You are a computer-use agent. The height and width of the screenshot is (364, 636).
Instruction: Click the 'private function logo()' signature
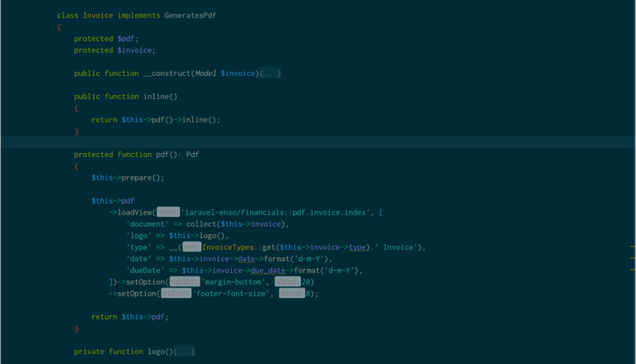[x=123, y=351]
